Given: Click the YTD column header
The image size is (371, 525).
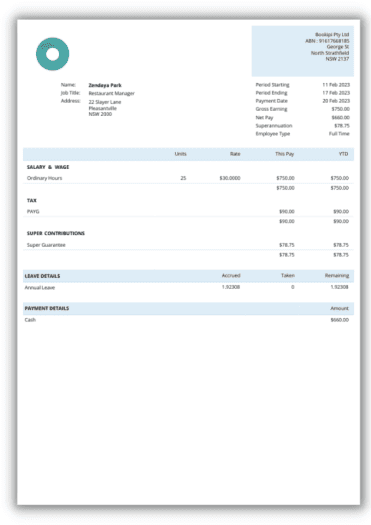Looking at the screenshot, I should coord(344,154).
